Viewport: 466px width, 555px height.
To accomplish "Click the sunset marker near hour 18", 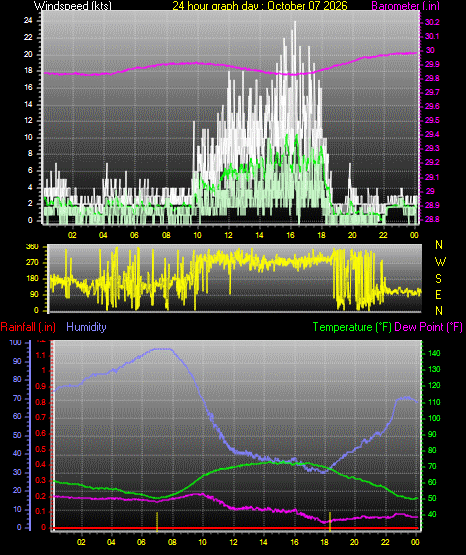I will pyautogui.click(x=330, y=521).
